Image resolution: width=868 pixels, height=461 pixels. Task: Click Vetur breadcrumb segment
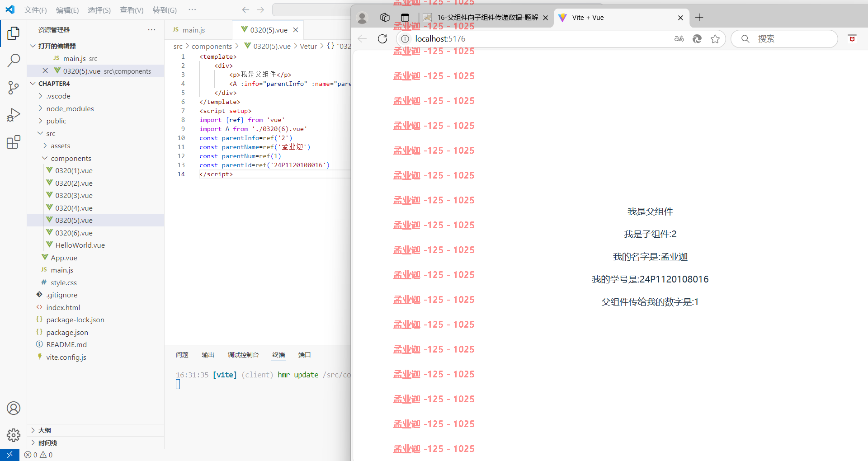click(x=308, y=46)
